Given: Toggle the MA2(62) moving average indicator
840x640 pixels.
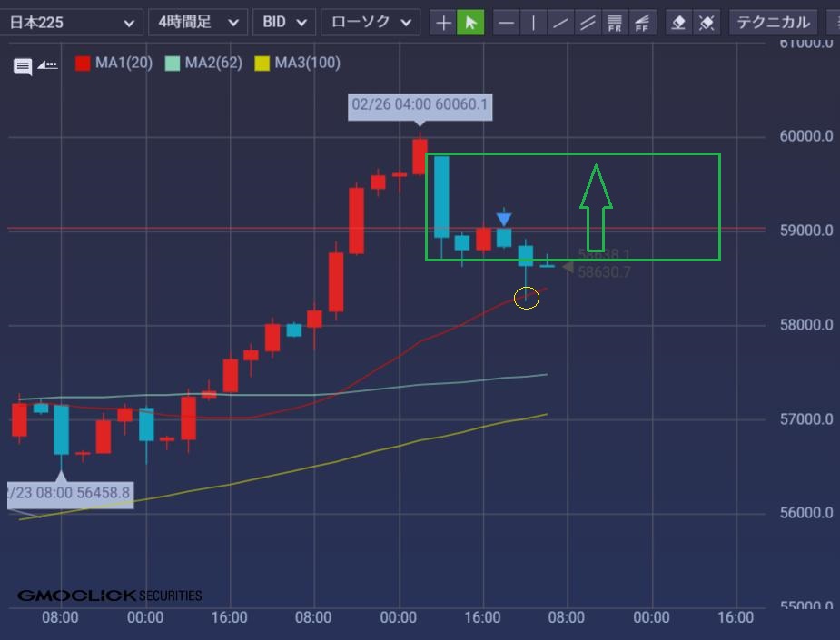Looking at the screenshot, I should [x=203, y=63].
